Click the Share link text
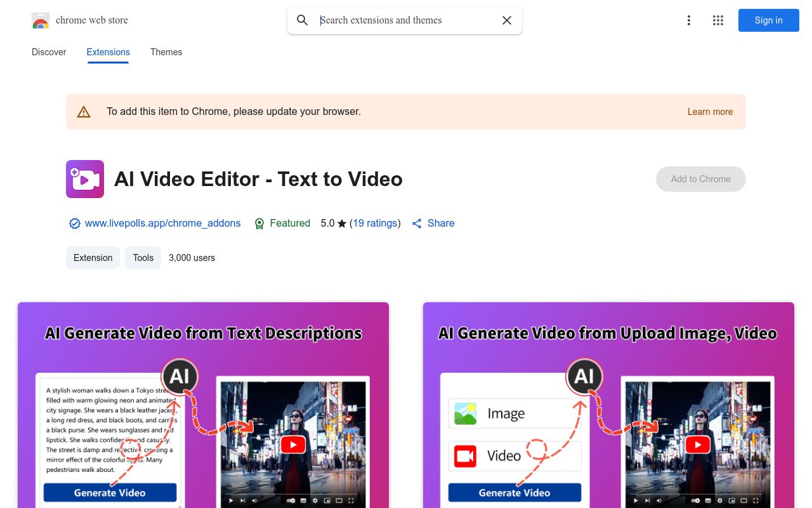This screenshot has height=508, width=812. point(441,224)
